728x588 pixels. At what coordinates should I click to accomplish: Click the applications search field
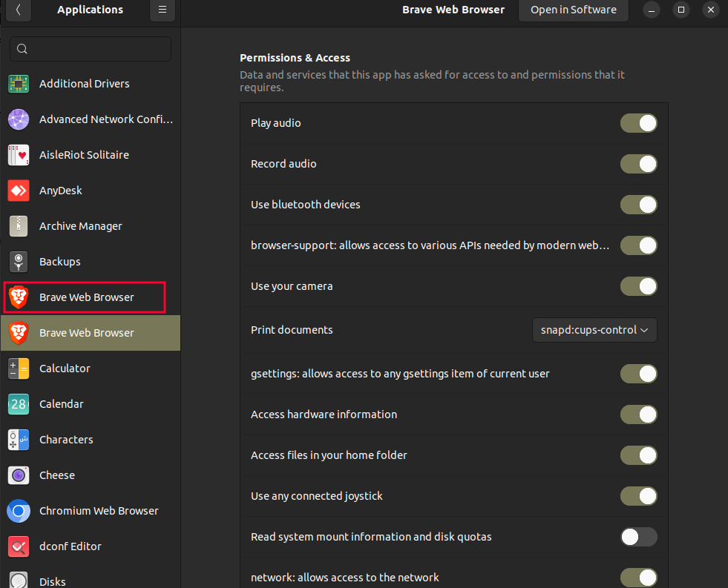91,49
